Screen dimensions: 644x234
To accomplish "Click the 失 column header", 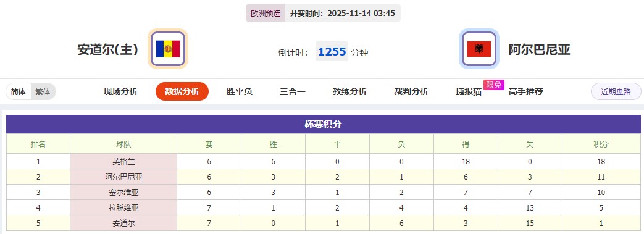I will pos(530,144).
